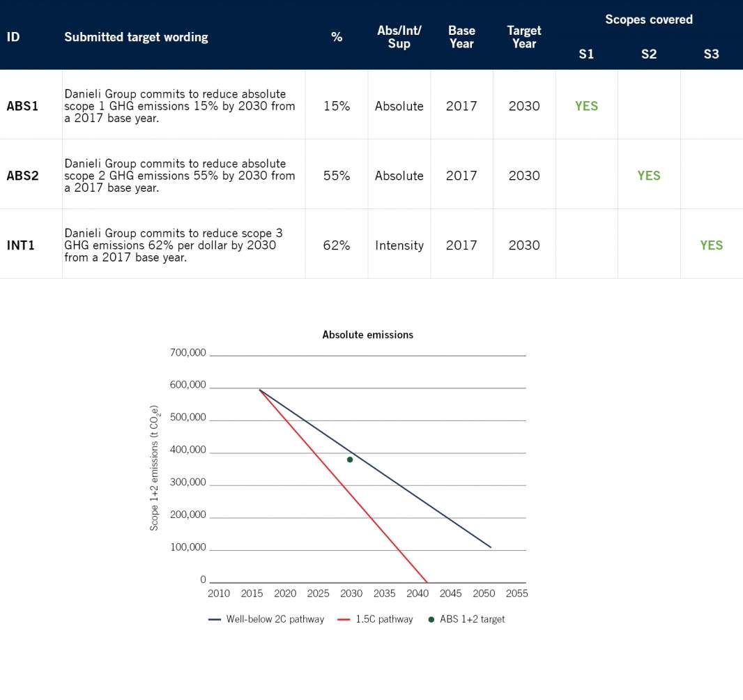Click the Absolute emissions chart title
Image resolution: width=743 pixels, height=700 pixels.
click(x=368, y=335)
